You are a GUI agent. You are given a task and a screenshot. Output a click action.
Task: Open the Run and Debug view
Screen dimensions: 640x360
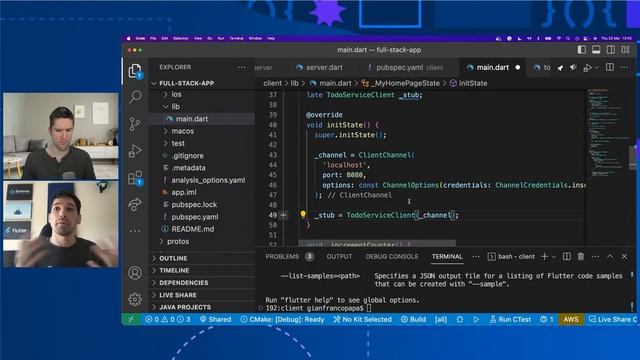(x=135, y=151)
